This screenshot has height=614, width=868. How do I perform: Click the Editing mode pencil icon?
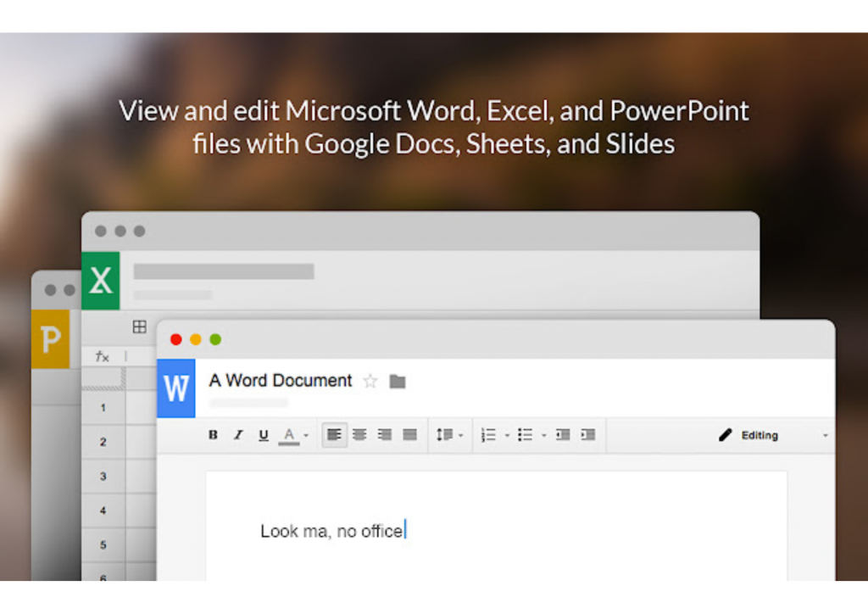(x=726, y=435)
